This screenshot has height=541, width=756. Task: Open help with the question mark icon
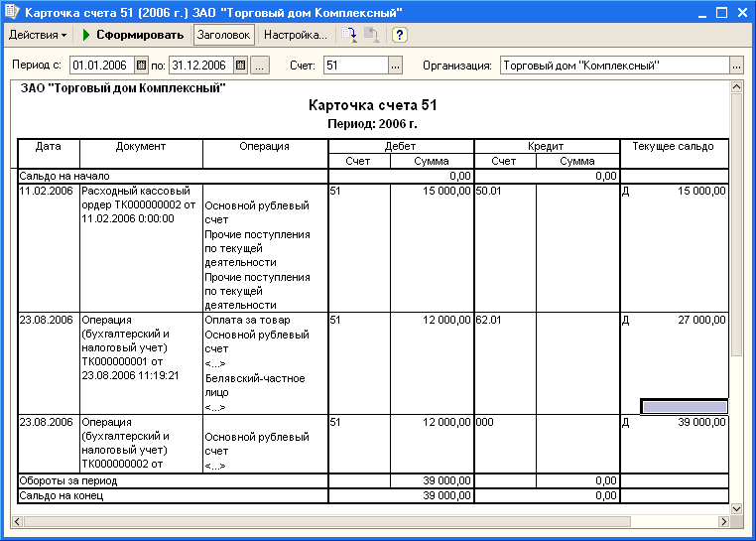pyautogui.click(x=399, y=35)
